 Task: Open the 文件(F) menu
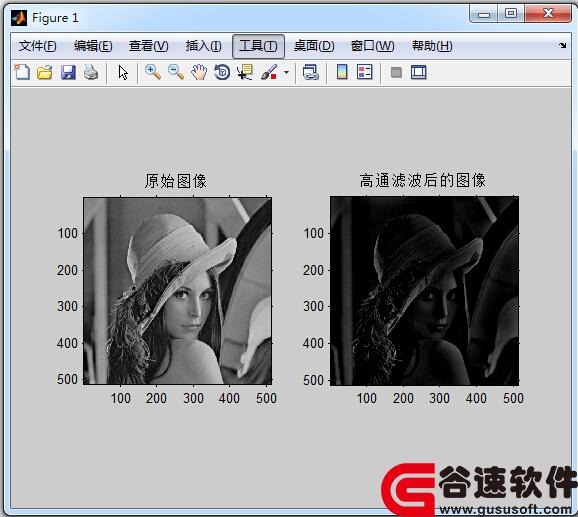click(38, 46)
